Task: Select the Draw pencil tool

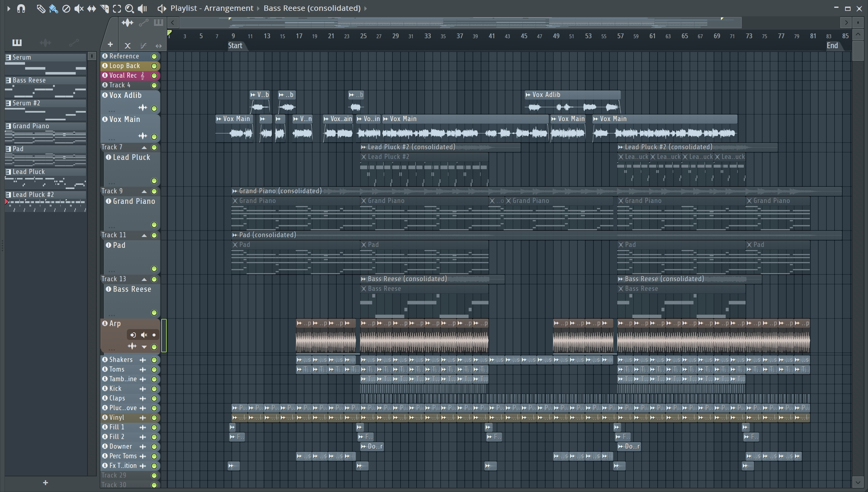Action: pos(41,8)
